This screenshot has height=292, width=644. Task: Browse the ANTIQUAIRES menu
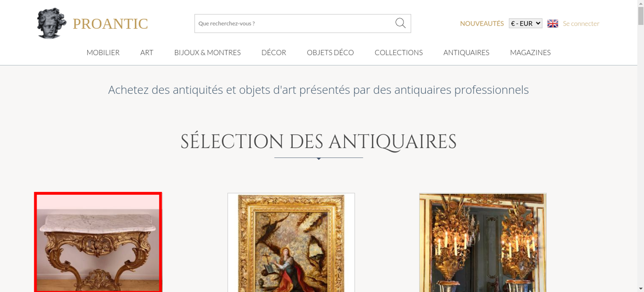tap(466, 52)
